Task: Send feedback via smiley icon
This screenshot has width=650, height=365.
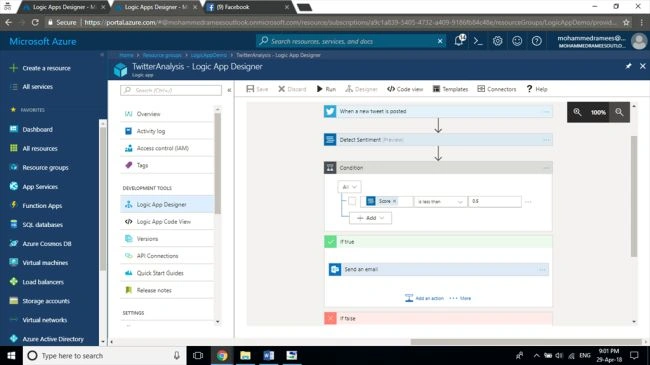Action: click(517, 41)
